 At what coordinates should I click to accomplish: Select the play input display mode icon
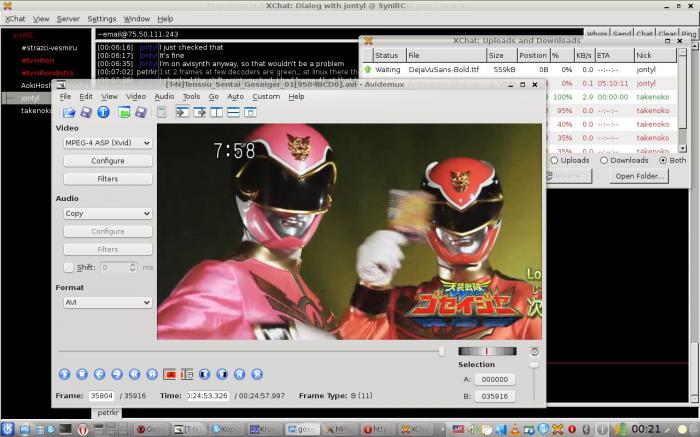click(x=182, y=112)
